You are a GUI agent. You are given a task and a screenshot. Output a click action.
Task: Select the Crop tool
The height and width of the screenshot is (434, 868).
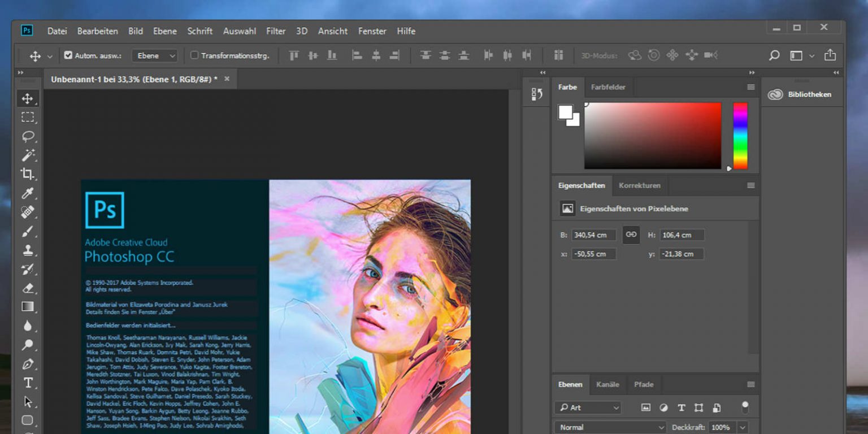[x=27, y=174]
